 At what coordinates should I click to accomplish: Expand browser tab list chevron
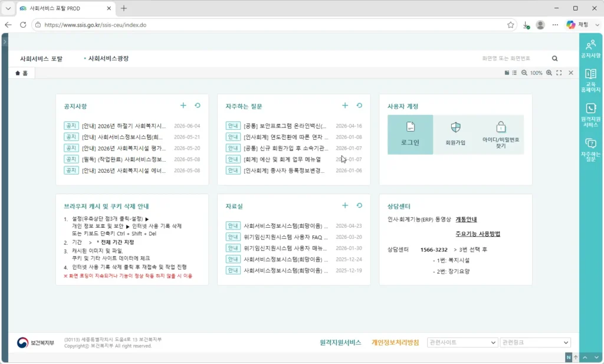click(8, 8)
